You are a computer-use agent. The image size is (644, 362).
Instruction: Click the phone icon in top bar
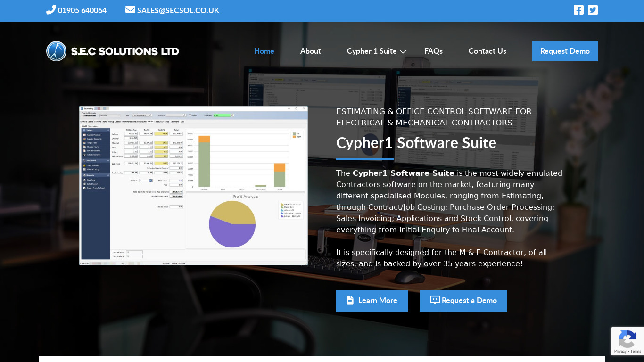click(51, 10)
